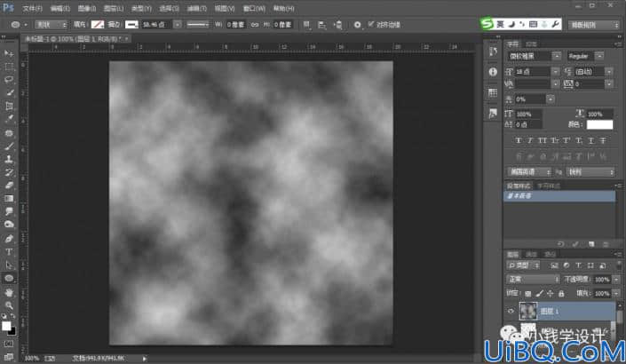Viewport: 626px width, 364px height.
Task: Select the Eyedropper tool
Action: point(9,119)
